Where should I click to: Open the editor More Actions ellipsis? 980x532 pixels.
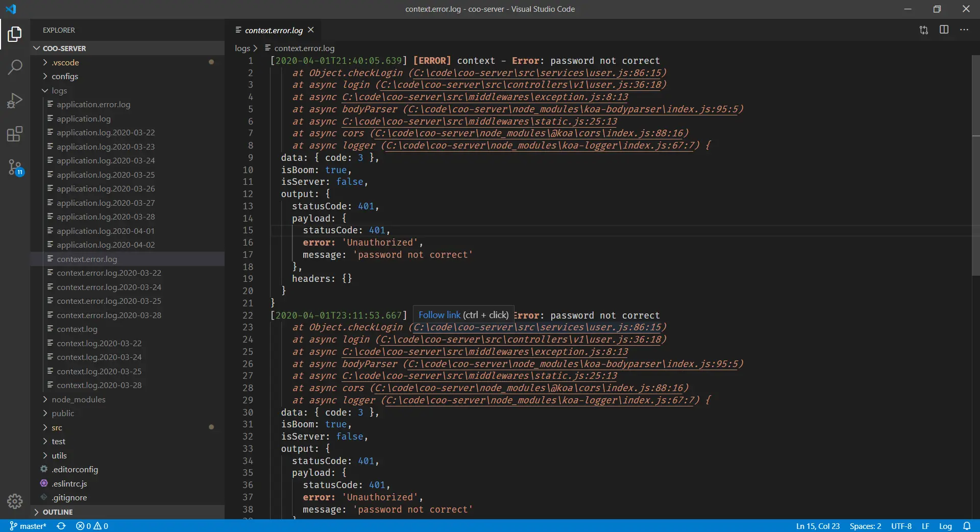[x=964, y=30]
